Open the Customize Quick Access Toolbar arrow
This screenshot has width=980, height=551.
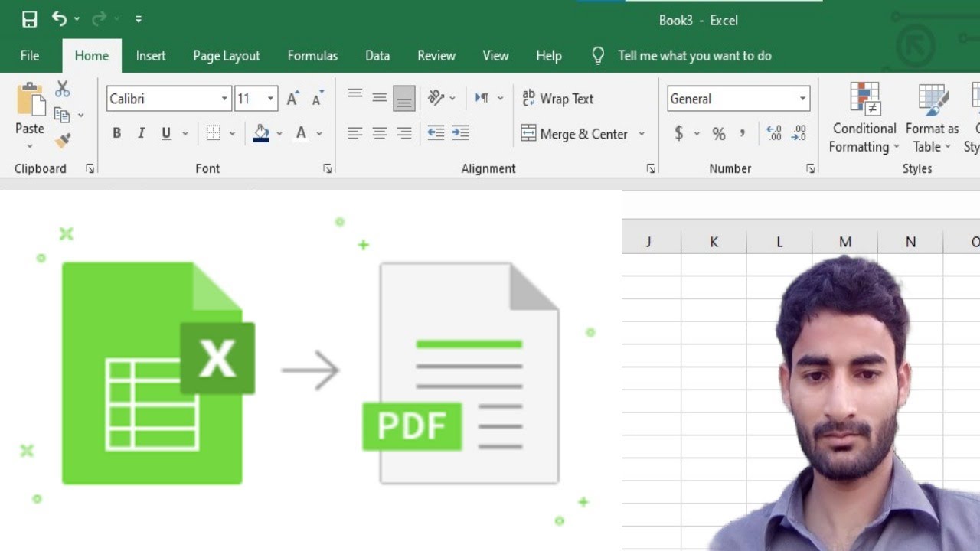click(x=139, y=20)
